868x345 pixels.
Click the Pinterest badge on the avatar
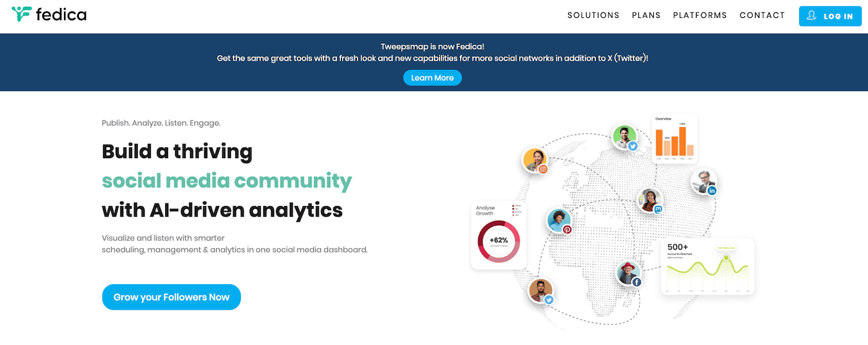point(567,229)
